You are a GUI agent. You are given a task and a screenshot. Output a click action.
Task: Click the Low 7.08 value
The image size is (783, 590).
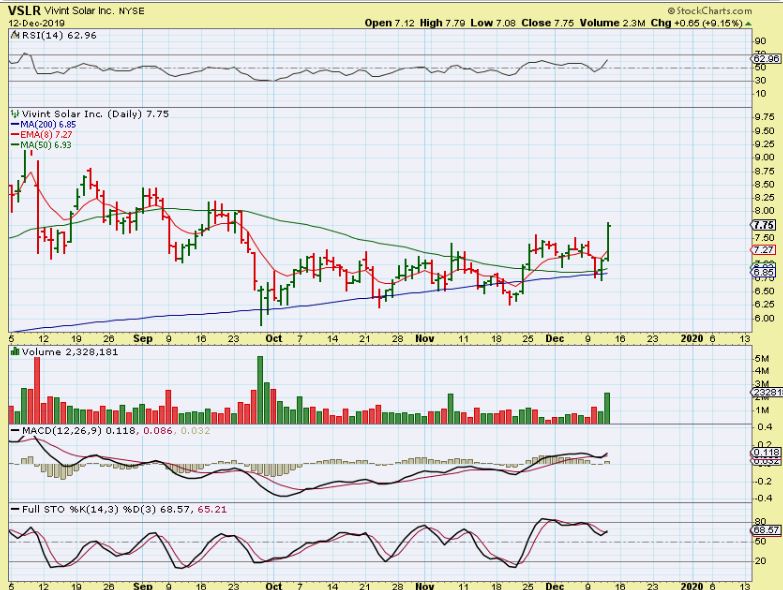point(493,23)
